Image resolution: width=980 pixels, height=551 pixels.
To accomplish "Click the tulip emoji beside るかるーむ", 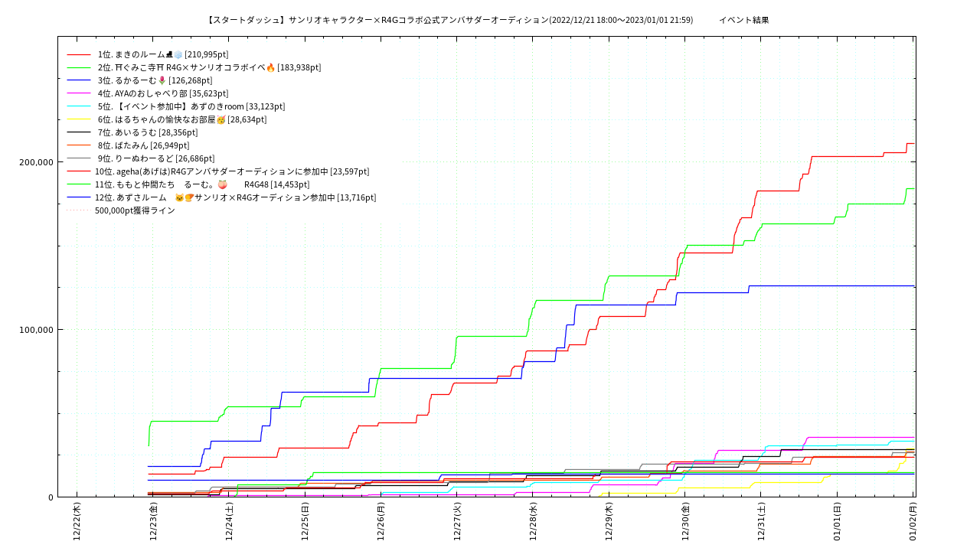I will [x=162, y=80].
